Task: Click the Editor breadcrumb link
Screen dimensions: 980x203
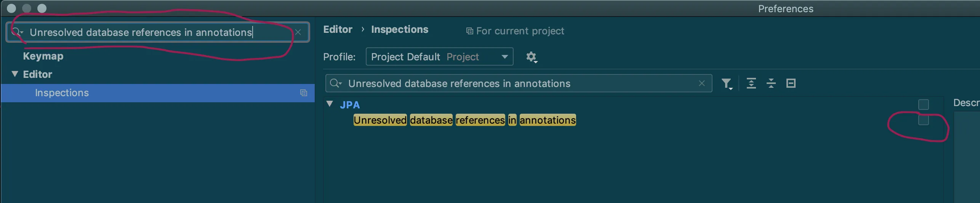Action: pos(338,30)
